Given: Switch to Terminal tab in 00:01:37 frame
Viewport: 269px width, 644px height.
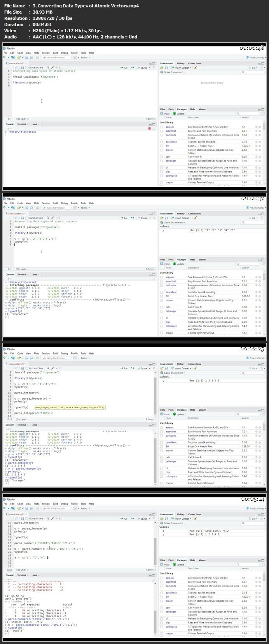Looking at the screenshot, I should (x=22, y=274).
